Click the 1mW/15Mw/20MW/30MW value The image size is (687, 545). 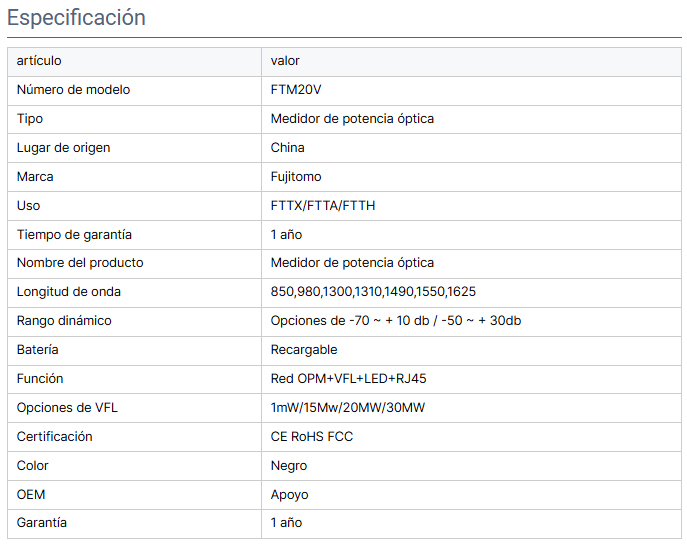click(348, 408)
